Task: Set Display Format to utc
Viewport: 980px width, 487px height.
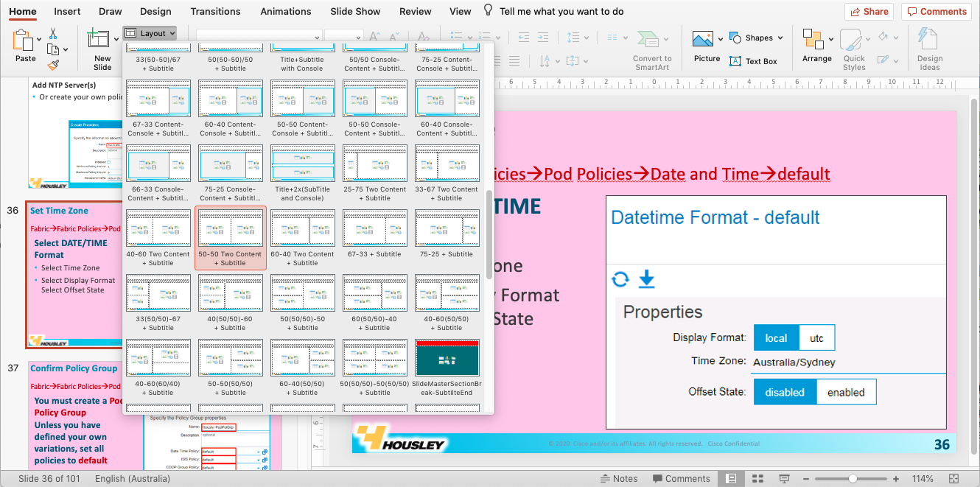Action: [x=816, y=337]
